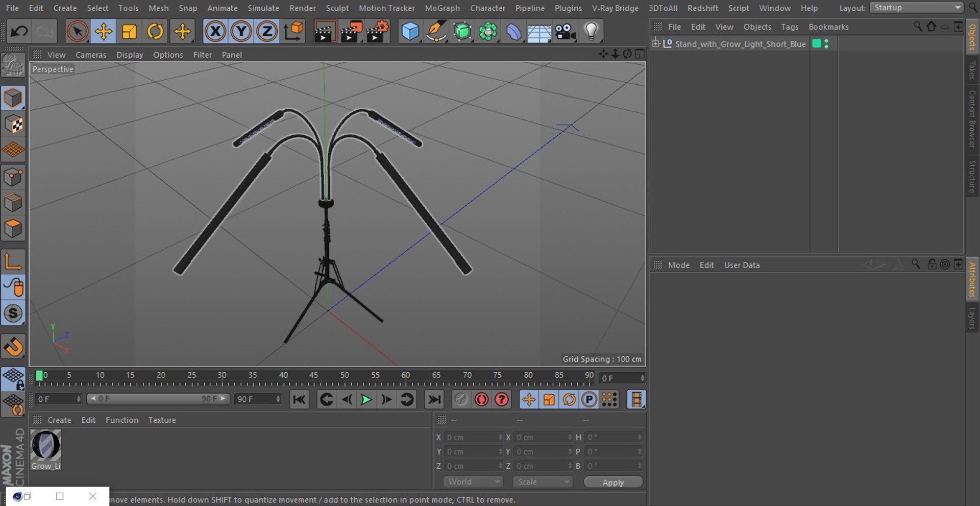980x506 pixels.
Task: Click the MoGraph Array generator icon
Action: pyautogui.click(x=488, y=32)
